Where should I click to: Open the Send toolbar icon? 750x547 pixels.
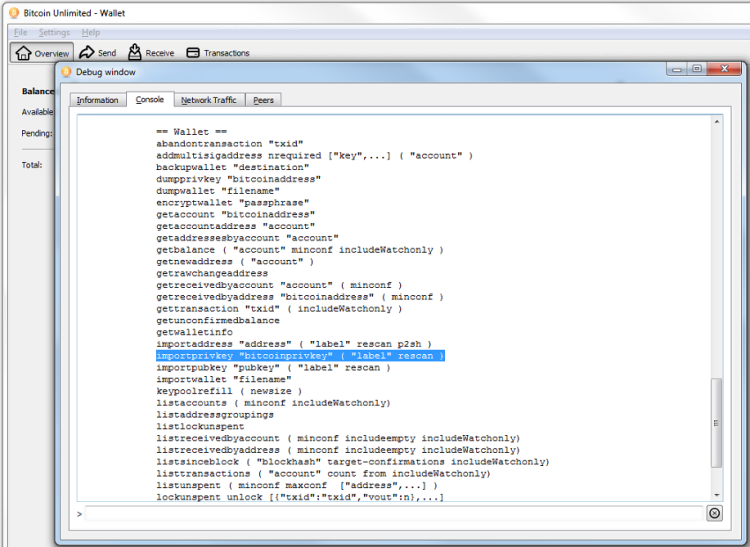point(87,53)
